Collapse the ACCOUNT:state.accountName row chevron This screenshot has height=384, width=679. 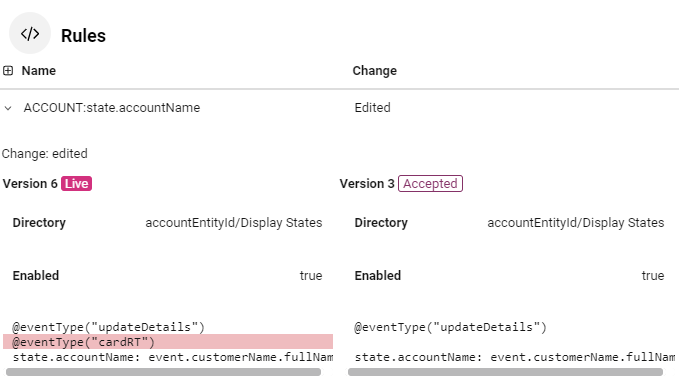point(8,108)
